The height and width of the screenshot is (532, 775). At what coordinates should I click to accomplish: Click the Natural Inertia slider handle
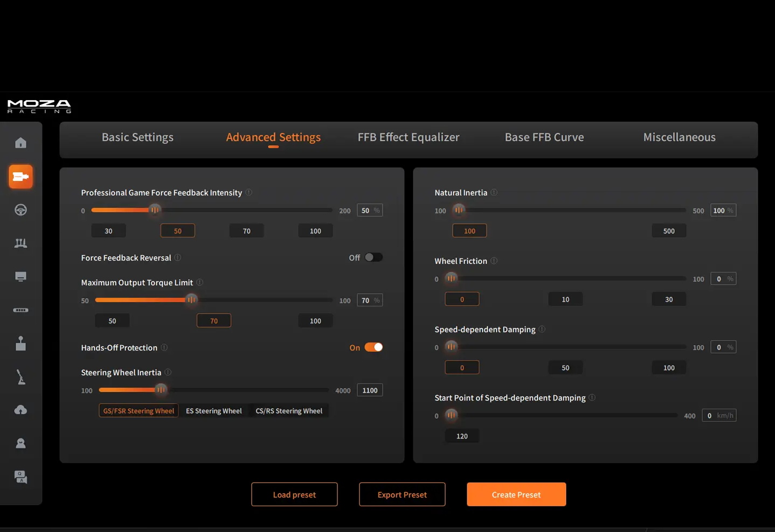(x=459, y=210)
